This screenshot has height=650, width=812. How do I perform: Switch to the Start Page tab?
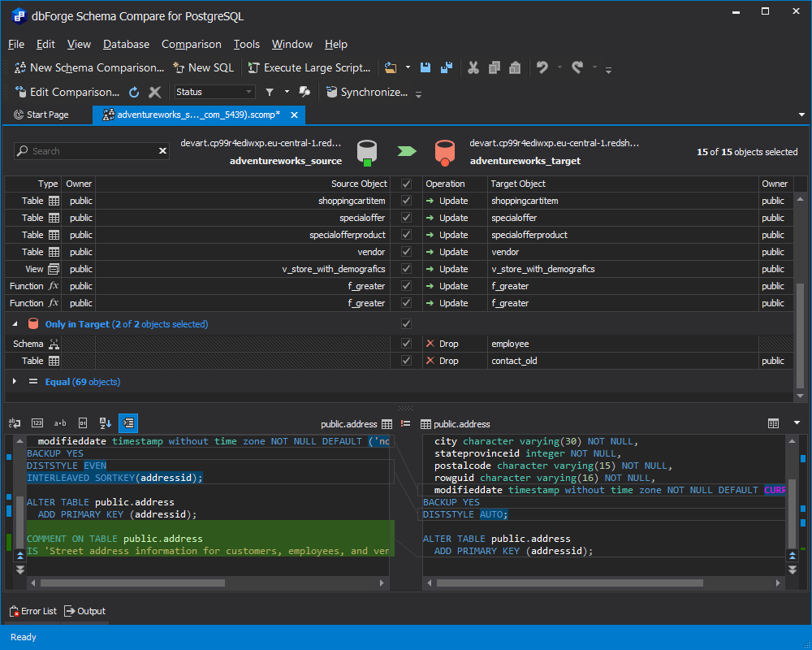(x=41, y=115)
